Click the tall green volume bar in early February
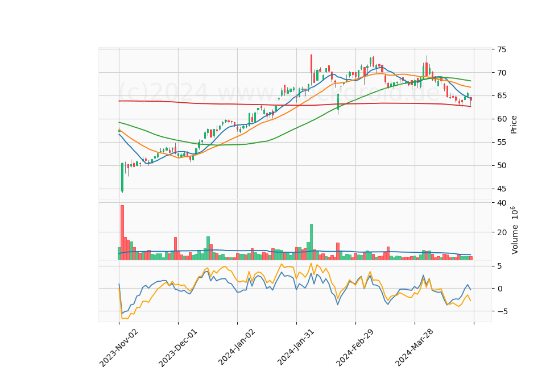 (x=311, y=242)
